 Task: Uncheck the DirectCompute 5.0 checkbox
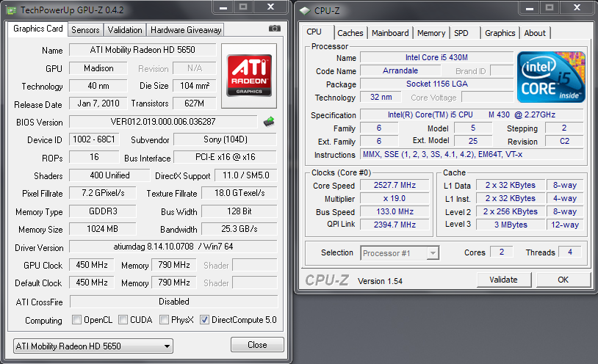pos(204,319)
